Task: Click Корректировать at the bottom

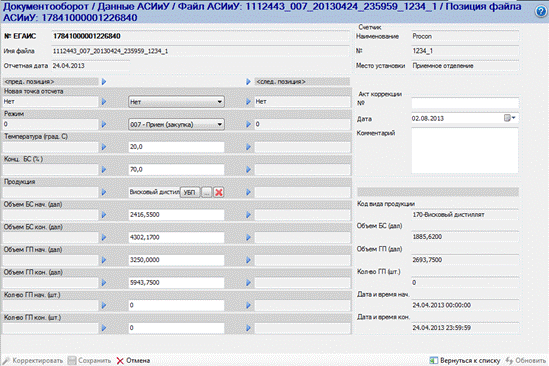Action: click(33, 360)
